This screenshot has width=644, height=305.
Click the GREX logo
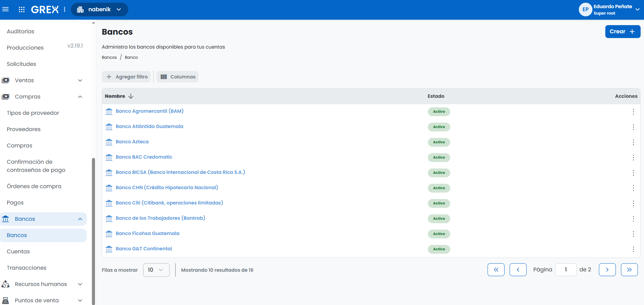(x=45, y=10)
